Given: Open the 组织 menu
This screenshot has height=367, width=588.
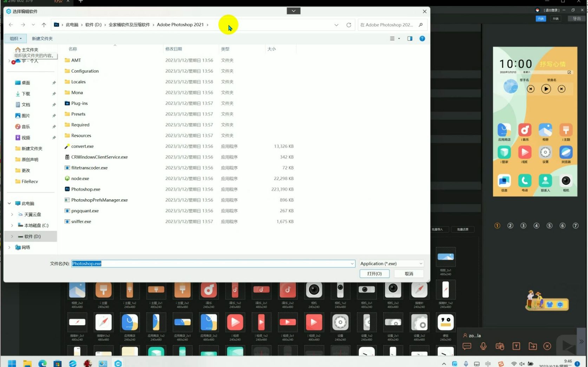Looking at the screenshot, I should 15,39.
